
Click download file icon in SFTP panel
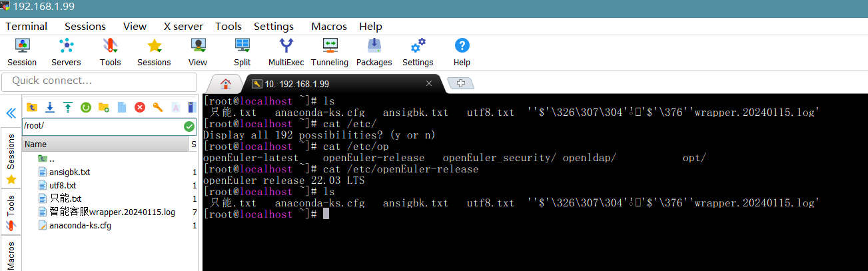[x=49, y=107]
